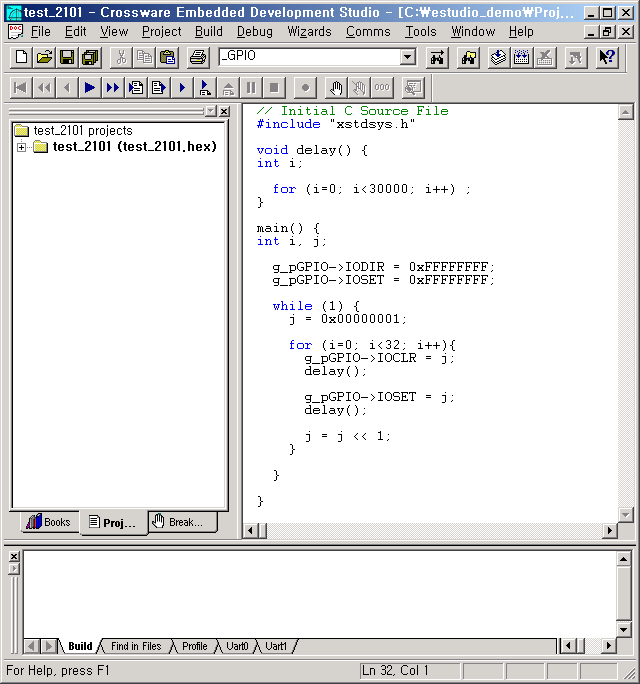The height and width of the screenshot is (684, 640).
Task: Click the editor vertical scrollbar up arrow
Action: 625,113
